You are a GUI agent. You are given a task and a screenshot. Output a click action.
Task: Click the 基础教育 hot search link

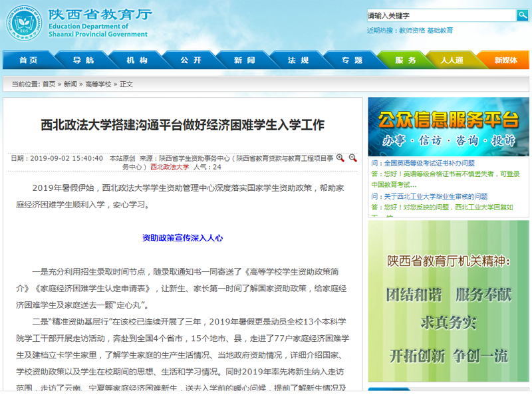440,31
